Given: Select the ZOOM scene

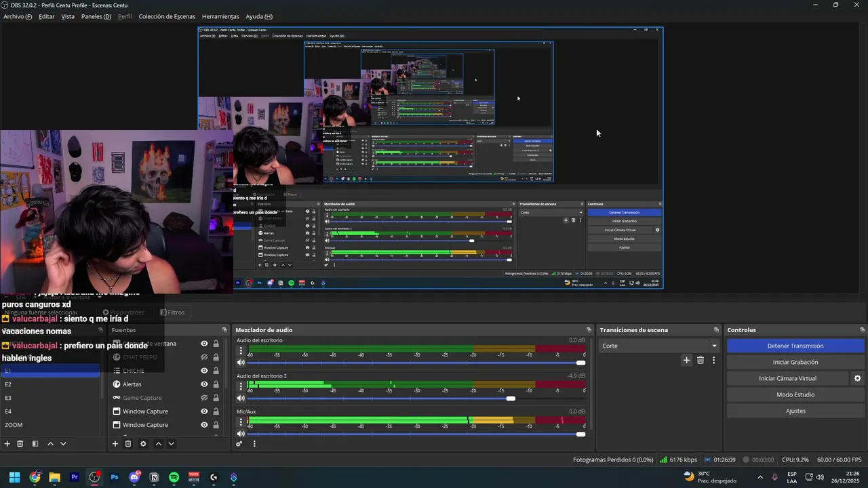Looking at the screenshot, I should [50, 425].
